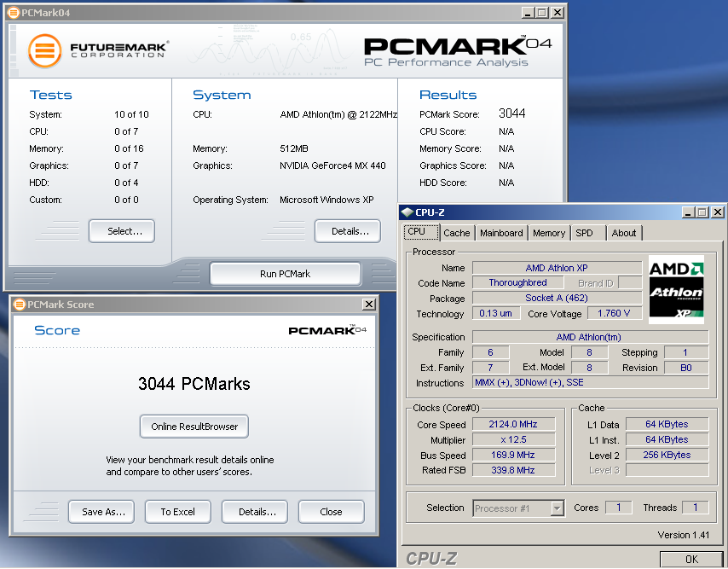Viewport: 728px width, 569px height.
Task: Click the PCMark04 logo in main window
Action: (x=457, y=51)
